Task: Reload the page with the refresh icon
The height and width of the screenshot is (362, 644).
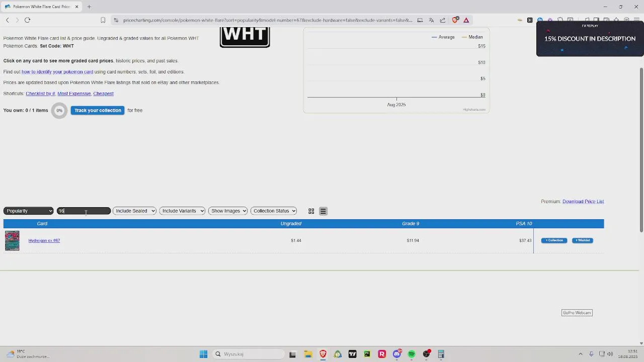Action: click(28, 20)
